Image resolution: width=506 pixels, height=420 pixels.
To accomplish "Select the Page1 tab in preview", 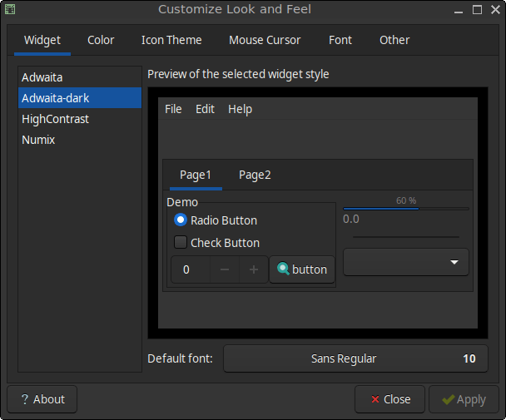I will coord(196,175).
